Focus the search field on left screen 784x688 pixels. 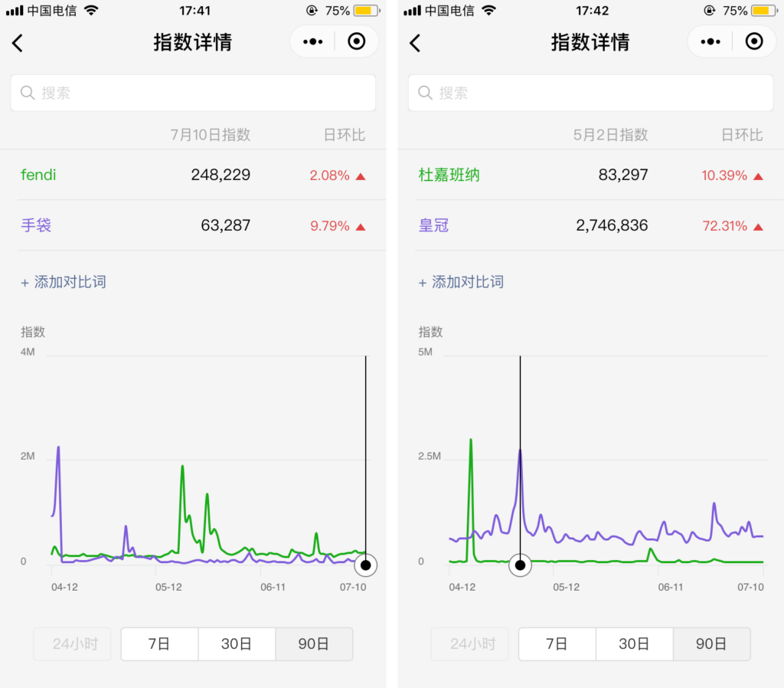tap(193, 93)
